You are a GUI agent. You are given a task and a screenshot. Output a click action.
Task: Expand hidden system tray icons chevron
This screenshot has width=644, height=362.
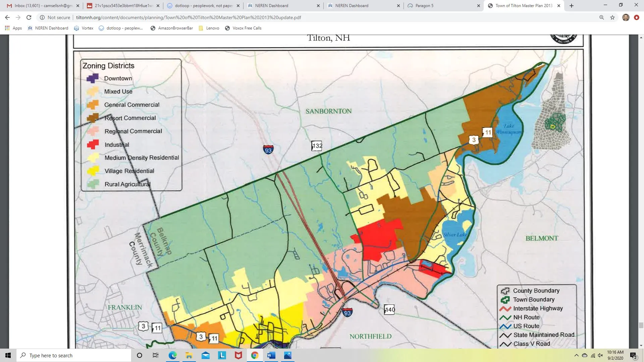576,355
